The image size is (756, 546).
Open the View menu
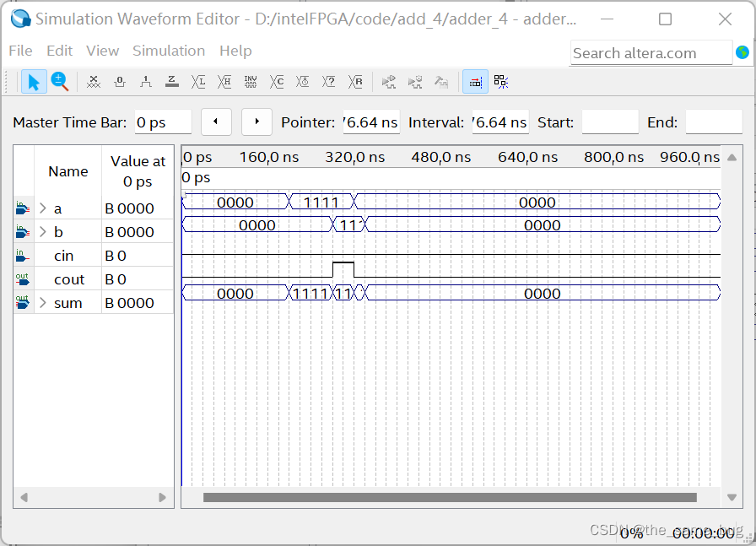click(x=102, y=51)
